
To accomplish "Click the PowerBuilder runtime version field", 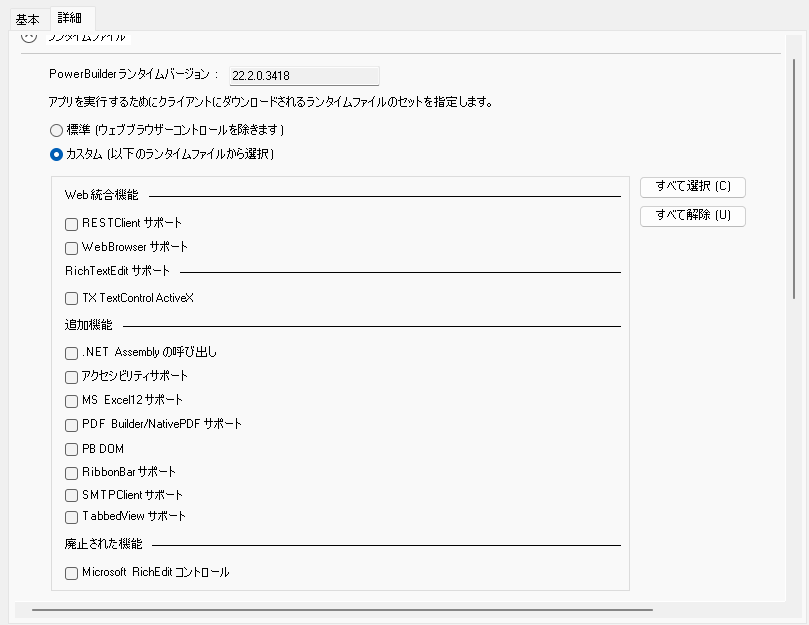I will [304, 75].
